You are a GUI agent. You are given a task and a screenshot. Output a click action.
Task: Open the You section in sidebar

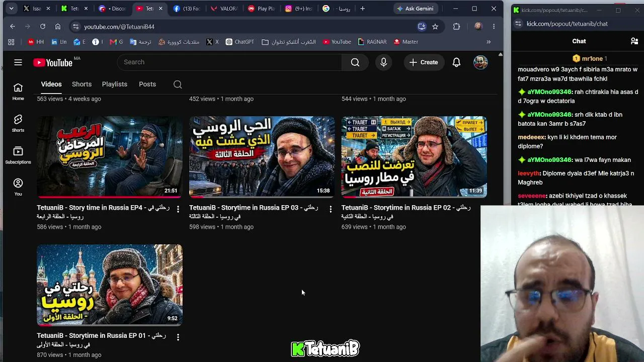coord(18,187)
